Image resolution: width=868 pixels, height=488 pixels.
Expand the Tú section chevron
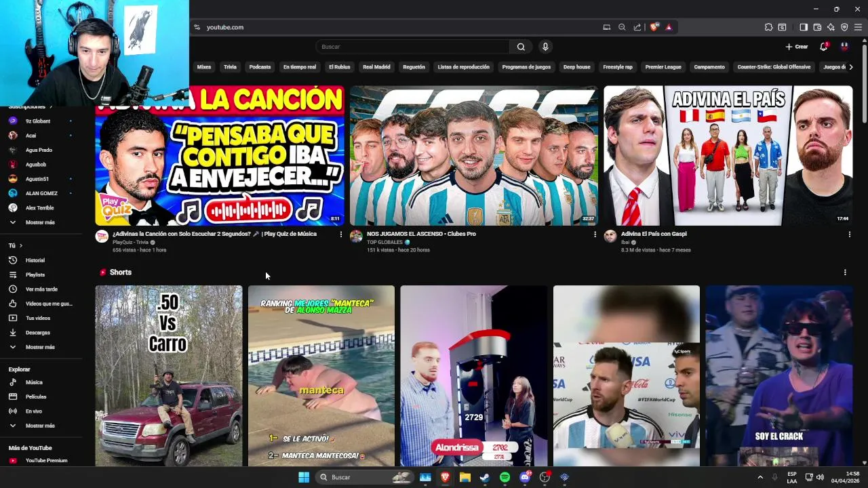[21, 245]
